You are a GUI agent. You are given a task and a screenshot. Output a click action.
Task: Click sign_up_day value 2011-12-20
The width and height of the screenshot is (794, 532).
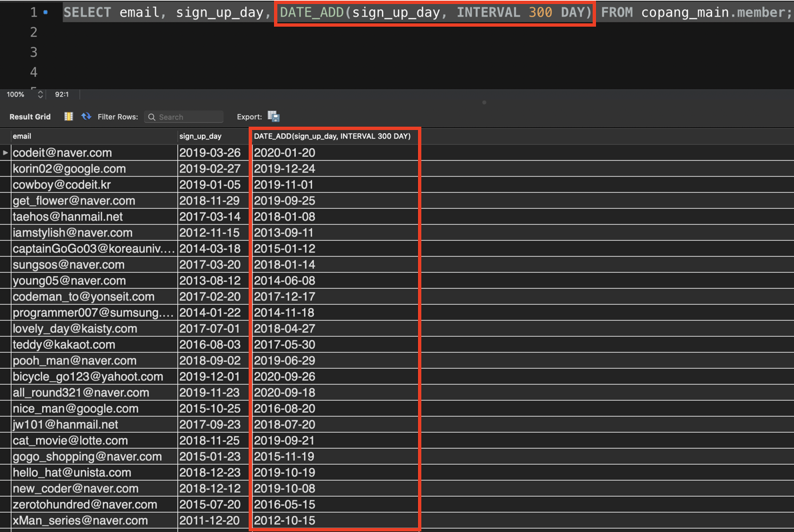tap(209, 521)
